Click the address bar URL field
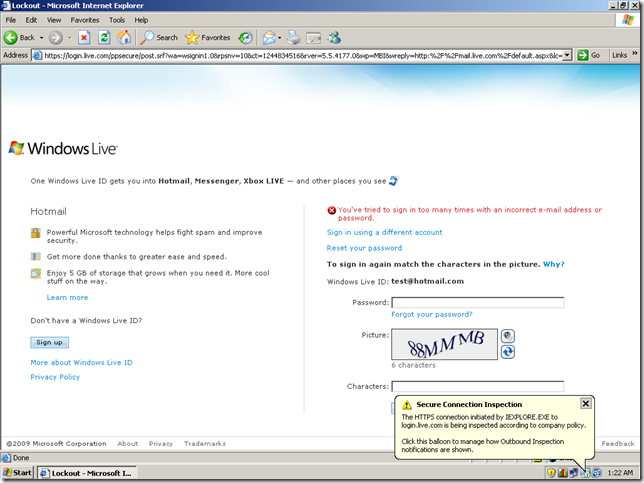Image resolution: width=644 pixels, height=483 pixels. (302, 55)
